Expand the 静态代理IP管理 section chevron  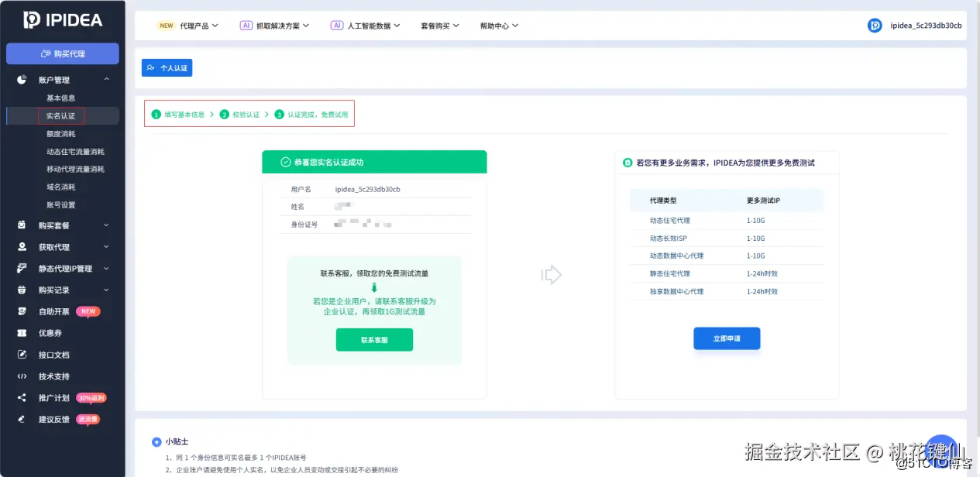click(x=106, y=269)
